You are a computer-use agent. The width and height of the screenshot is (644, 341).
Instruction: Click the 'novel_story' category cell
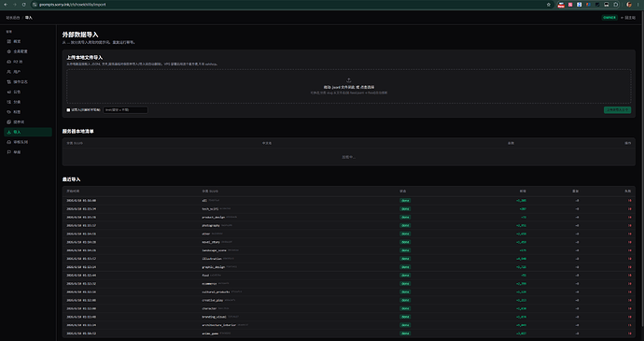[x=211, y=242]
